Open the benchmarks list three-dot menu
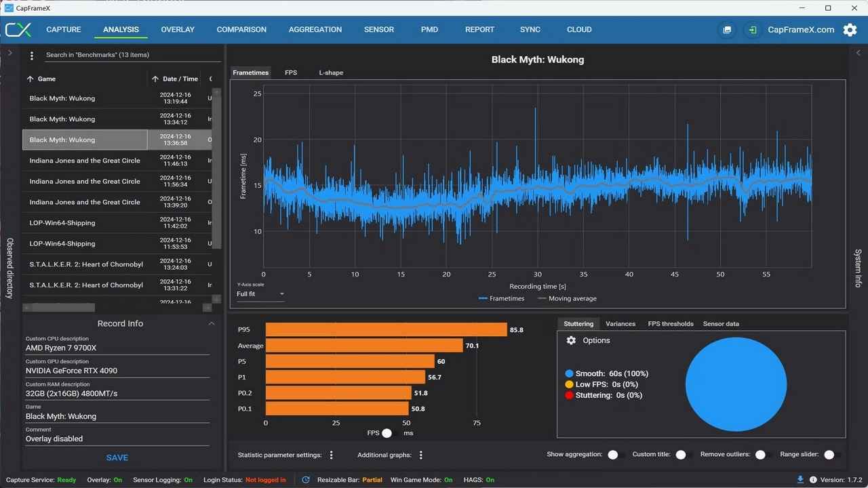 click(x=32, y=56)
